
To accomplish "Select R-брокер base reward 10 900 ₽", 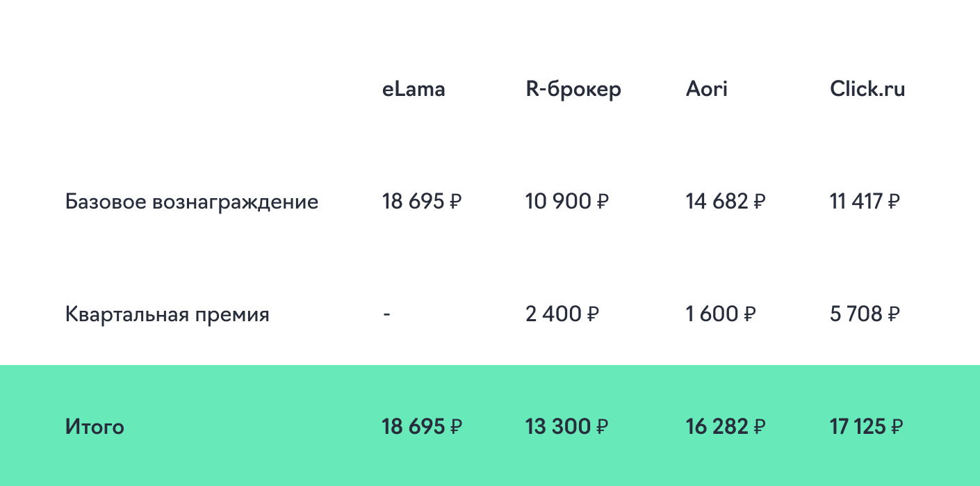I will [x=567, y=202].
